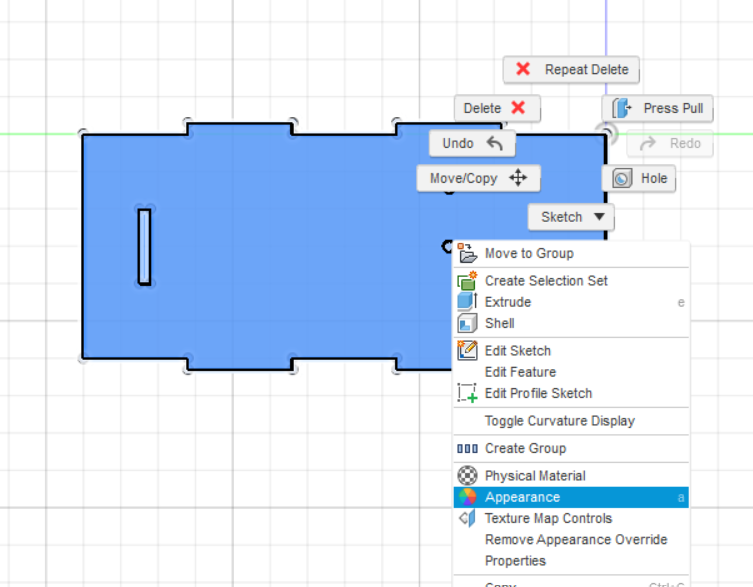Viewport: 753px width, 587px height.
Task: Click the Texture Map Controls icon
Action: [467, 518]
